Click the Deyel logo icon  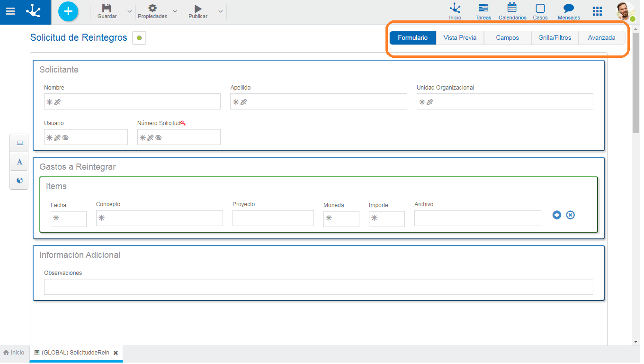[x=33, y=11]
